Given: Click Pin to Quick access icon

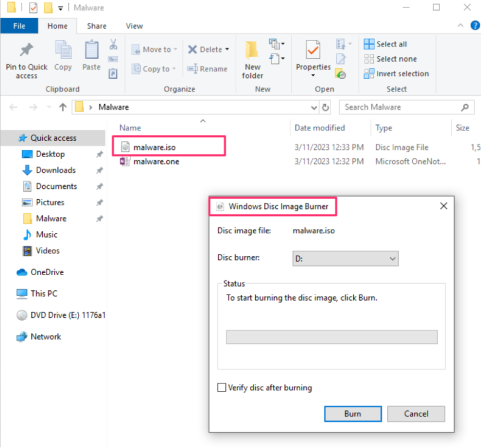Looking at the screenshot, I should [26, 50].
